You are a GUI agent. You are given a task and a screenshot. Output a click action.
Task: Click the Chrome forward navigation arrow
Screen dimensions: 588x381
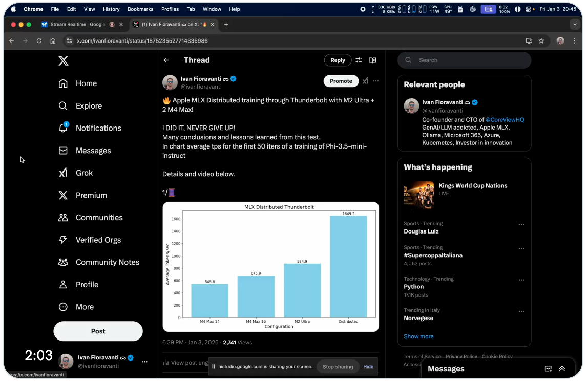click(25, 41)
